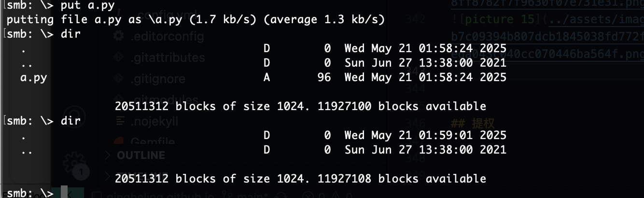Click the git branch icon in status bar
This screenshot has width=644, height=198.
225,195
